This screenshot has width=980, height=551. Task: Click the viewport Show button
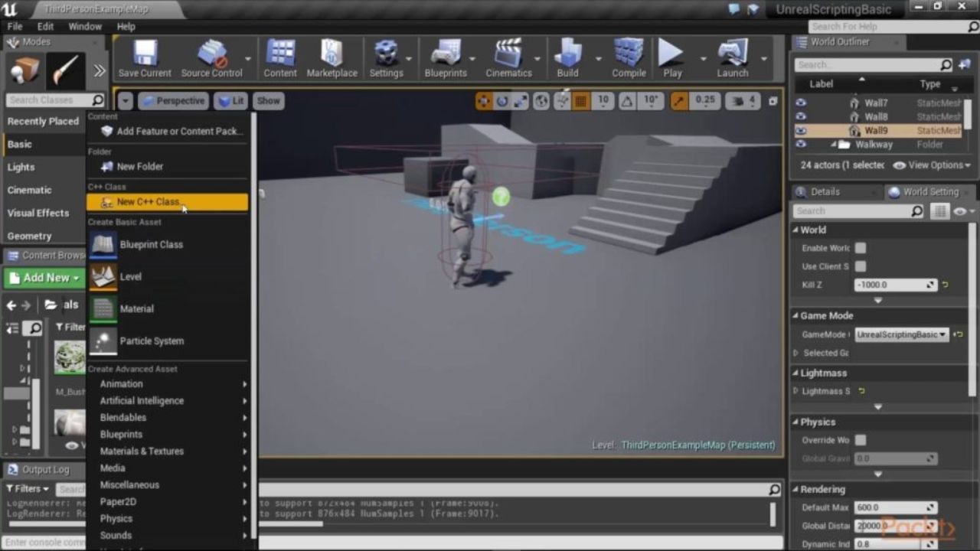[269, 100]
